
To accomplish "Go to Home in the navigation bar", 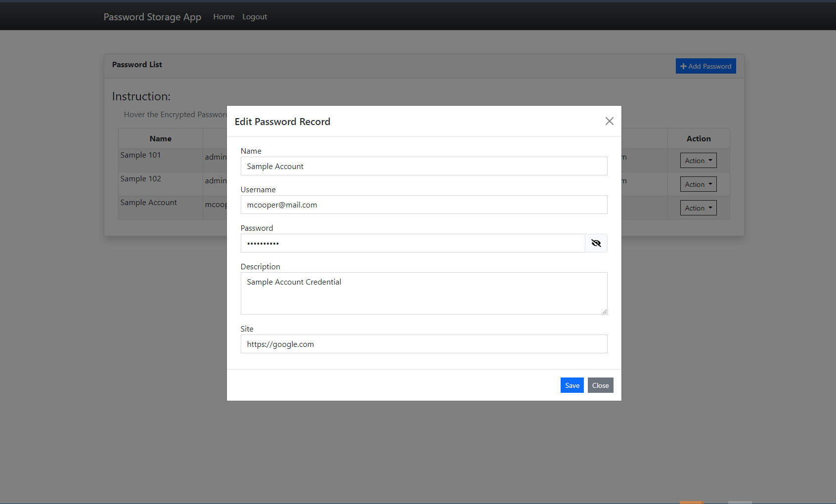I will click(223, 16).
